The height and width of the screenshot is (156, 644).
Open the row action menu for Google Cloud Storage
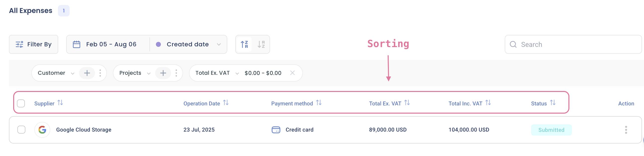pyautogui.click(x=626, y=130)
